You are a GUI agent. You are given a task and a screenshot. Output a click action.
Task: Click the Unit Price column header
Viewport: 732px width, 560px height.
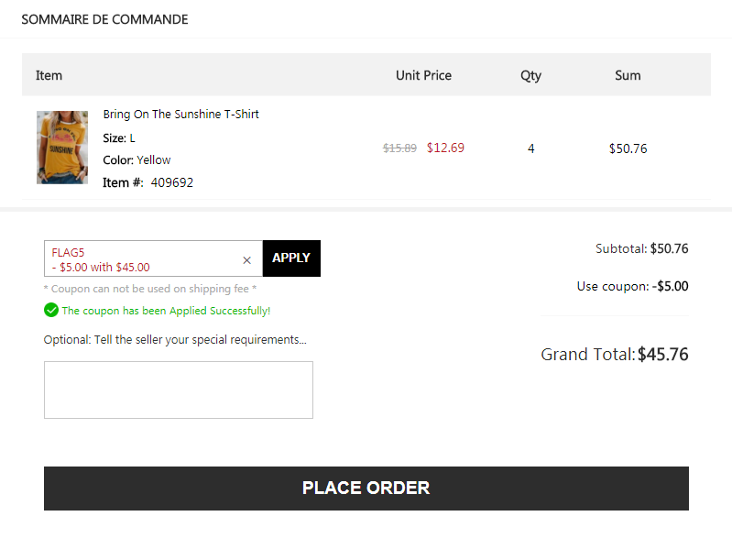tap(423, 76)
